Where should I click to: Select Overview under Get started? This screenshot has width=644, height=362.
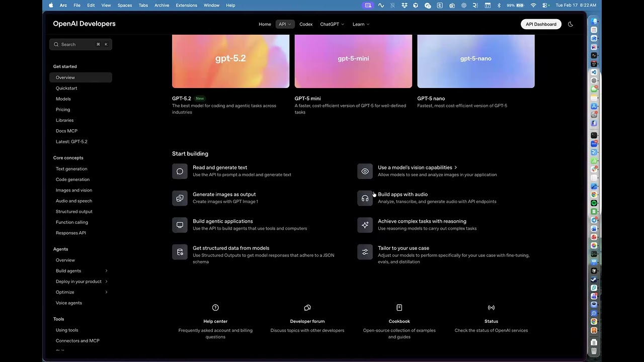point(81,77)
